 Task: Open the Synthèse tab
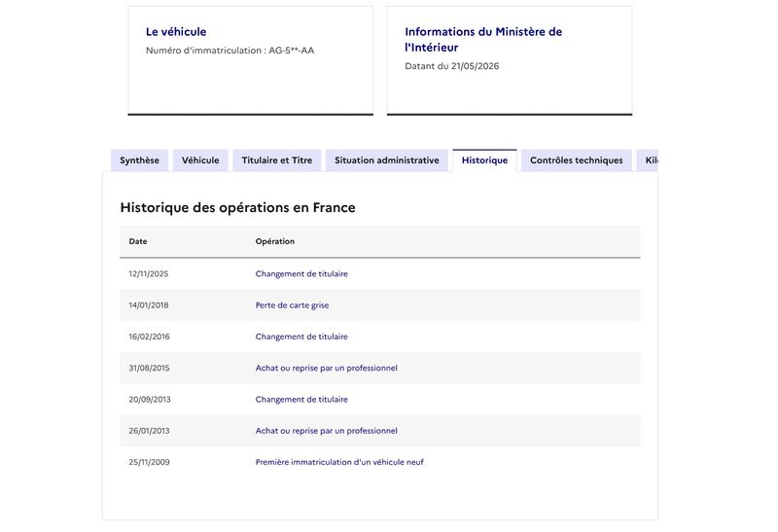point(139,160)
